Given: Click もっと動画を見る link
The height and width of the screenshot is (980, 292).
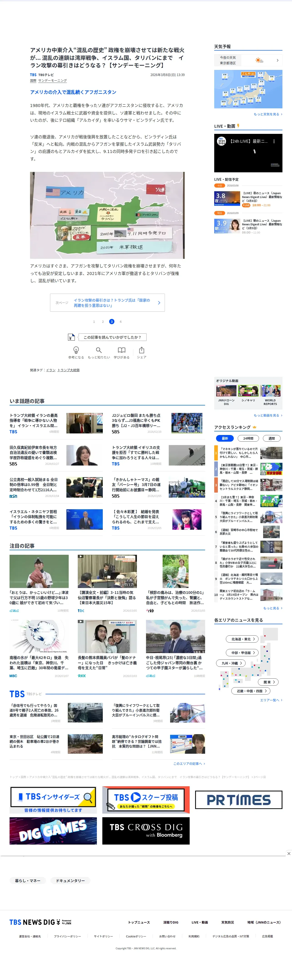Looking at the screenshot, I should coord(268,415).
